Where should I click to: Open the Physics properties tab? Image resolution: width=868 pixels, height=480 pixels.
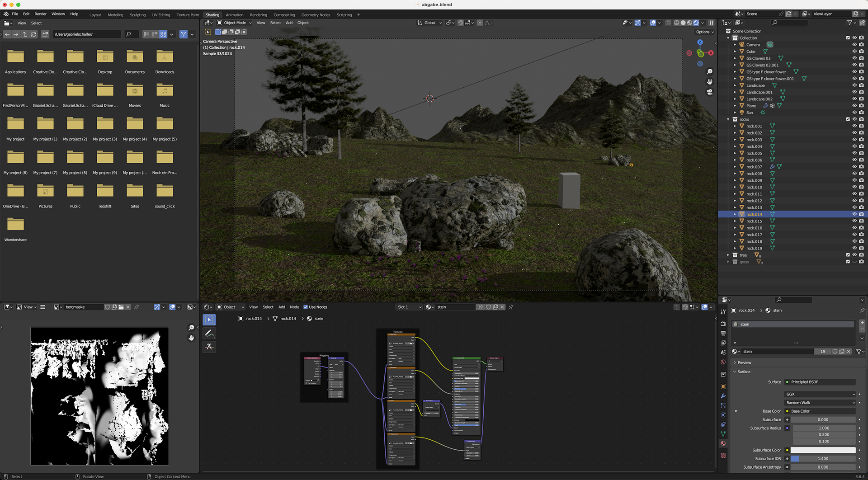coord(723,415)
